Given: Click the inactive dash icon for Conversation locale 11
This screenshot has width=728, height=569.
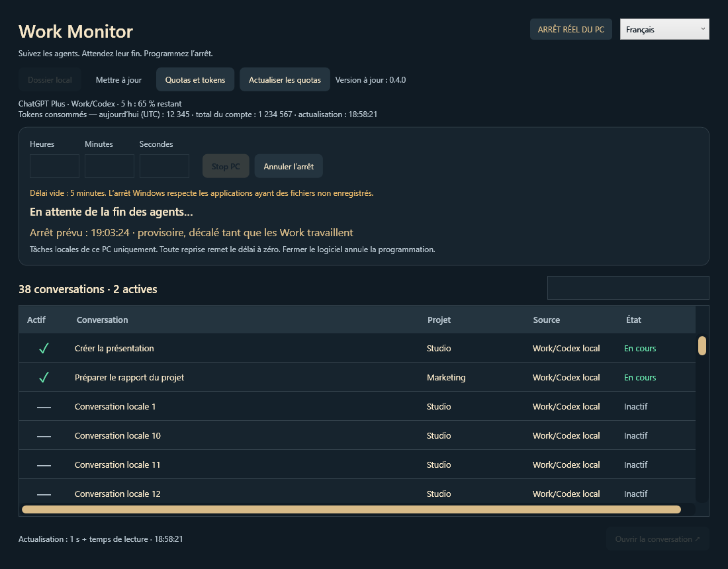Looking at the screenshot, I should [44, 466].
